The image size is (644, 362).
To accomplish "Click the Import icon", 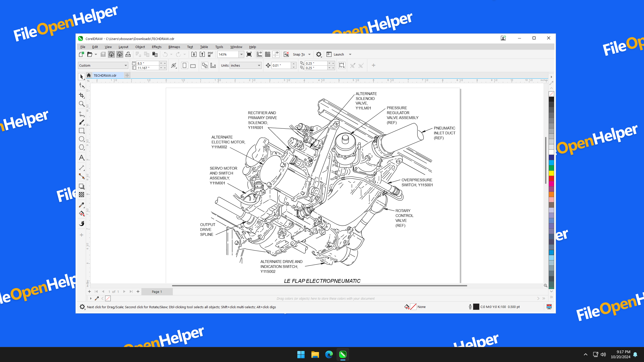I will point(194,54).
